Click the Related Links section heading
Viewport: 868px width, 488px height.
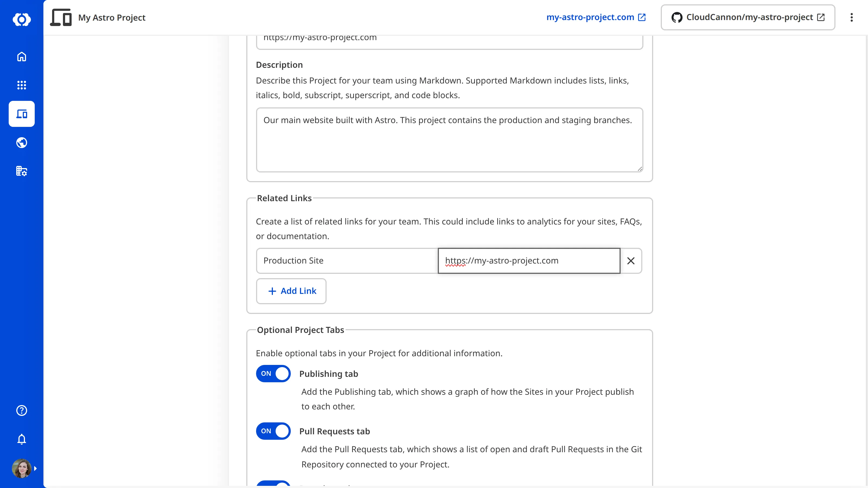point(284,198)
